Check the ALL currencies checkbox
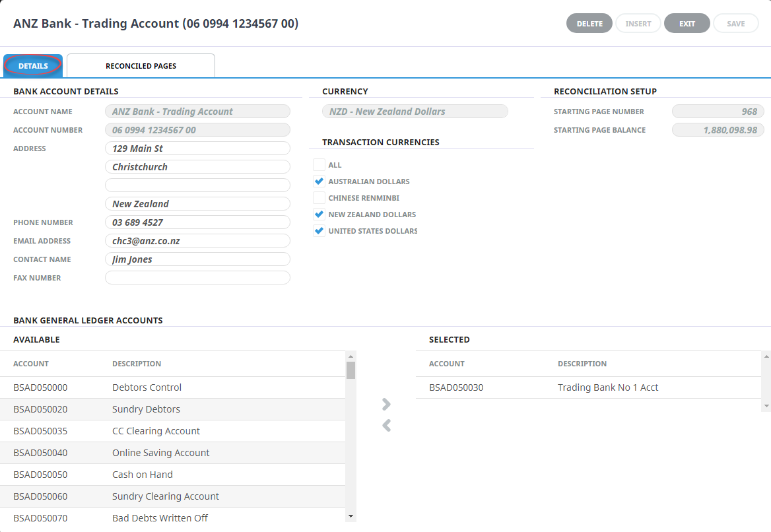 (319, 165)
